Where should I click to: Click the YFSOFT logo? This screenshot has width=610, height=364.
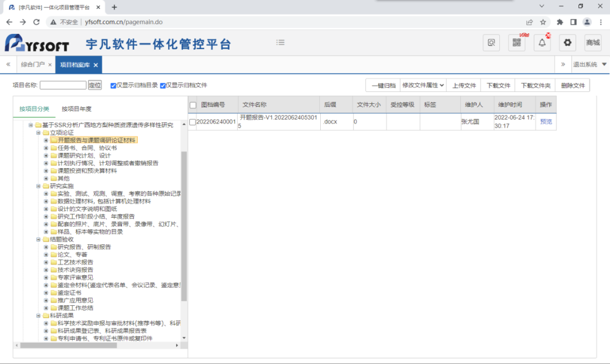click(x=37, y=43)
